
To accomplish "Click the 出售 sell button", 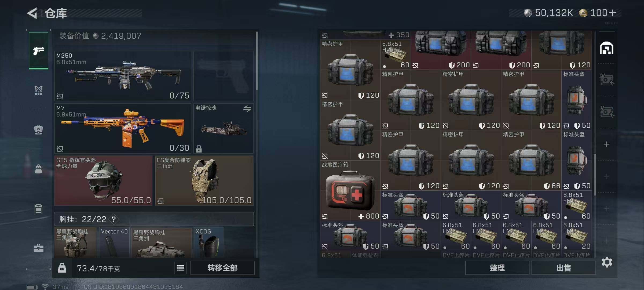I will 564,268.
